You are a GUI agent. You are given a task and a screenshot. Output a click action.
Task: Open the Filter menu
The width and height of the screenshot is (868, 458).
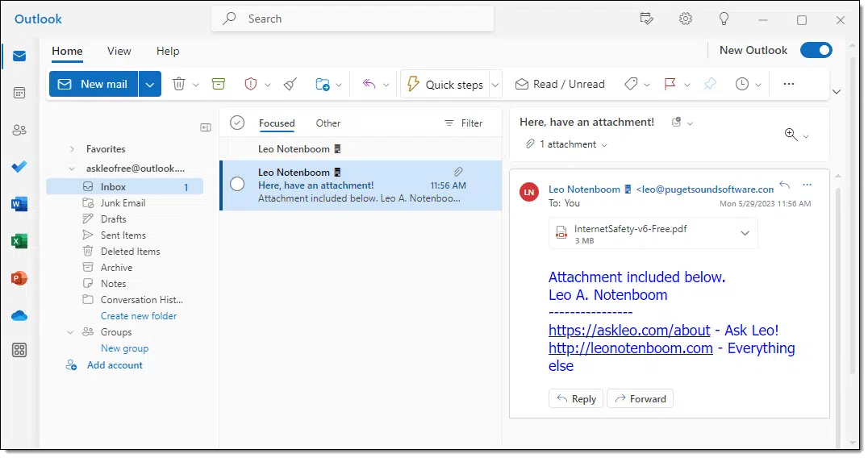click(x=464, y=123)
